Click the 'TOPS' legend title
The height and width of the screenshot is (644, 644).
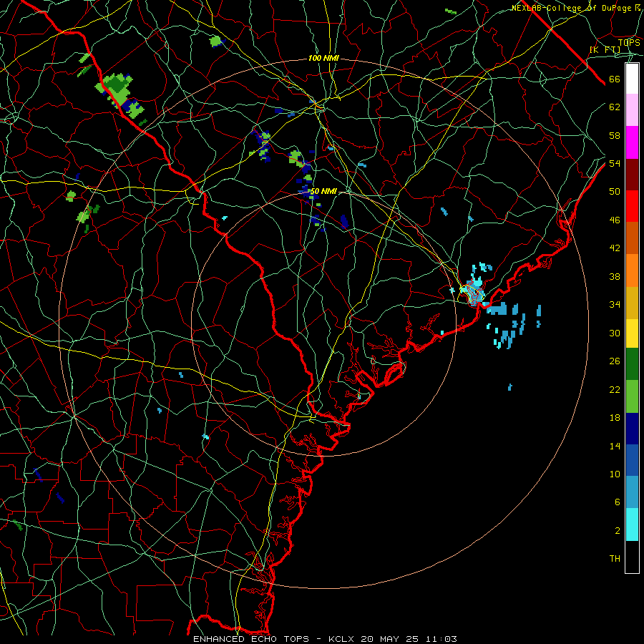[629, 42]
